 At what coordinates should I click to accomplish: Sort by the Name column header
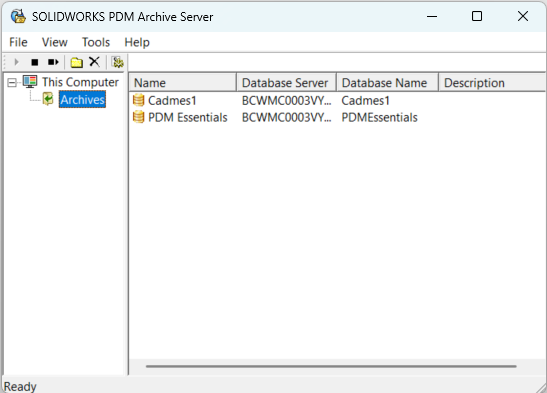(x=183, y=83)
